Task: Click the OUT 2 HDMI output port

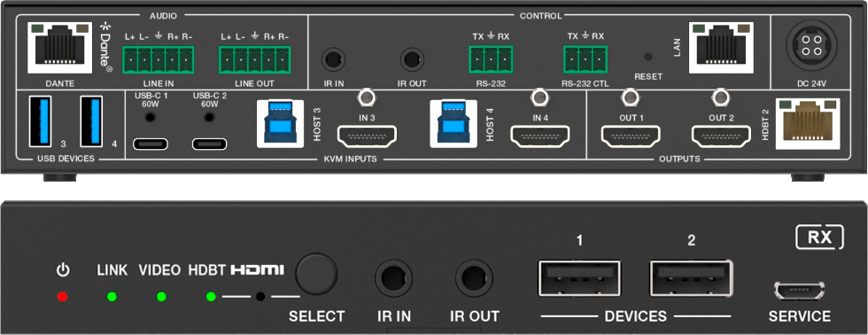Action: [x=721, y=136]
